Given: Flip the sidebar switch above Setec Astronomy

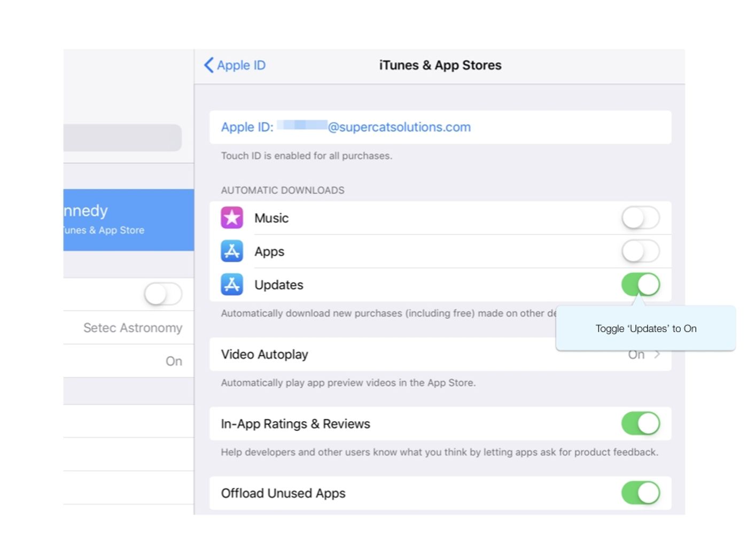Looking at the screenshot, I should (163, 294).
